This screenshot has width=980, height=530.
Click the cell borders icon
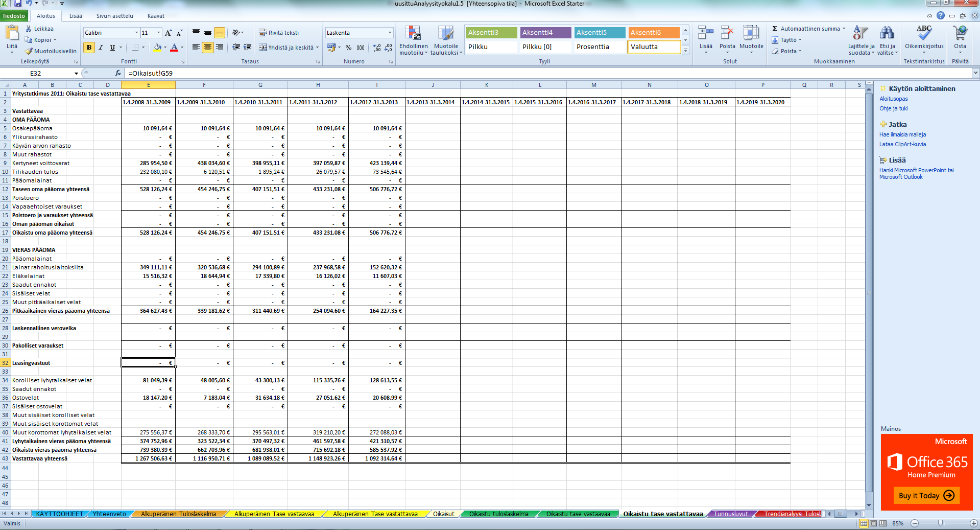[x=135, y=48]
